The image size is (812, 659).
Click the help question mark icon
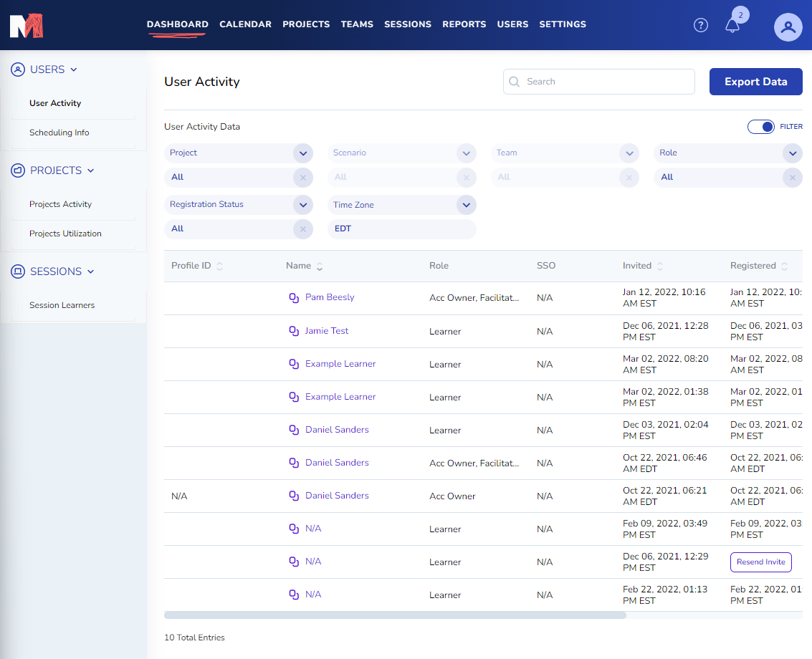pos(701,25)
